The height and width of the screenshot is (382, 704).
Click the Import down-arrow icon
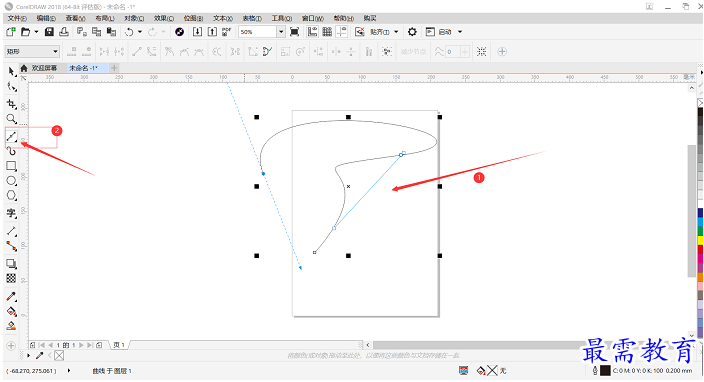tap(197, 32)
